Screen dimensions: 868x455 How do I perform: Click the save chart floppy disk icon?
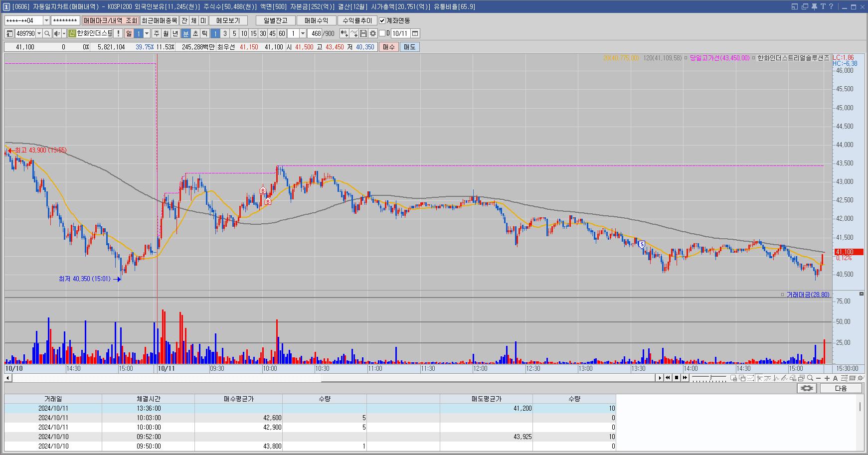pos(363,33)
